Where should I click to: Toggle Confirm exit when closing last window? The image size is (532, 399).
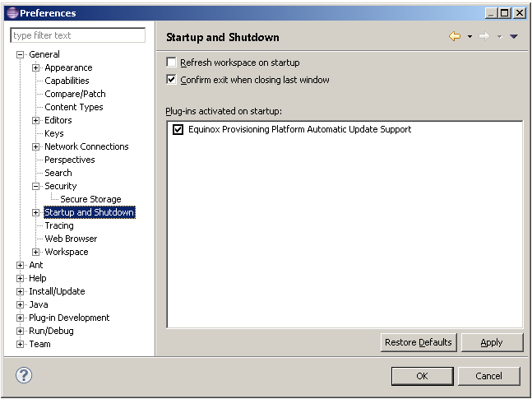coord(171,80)
